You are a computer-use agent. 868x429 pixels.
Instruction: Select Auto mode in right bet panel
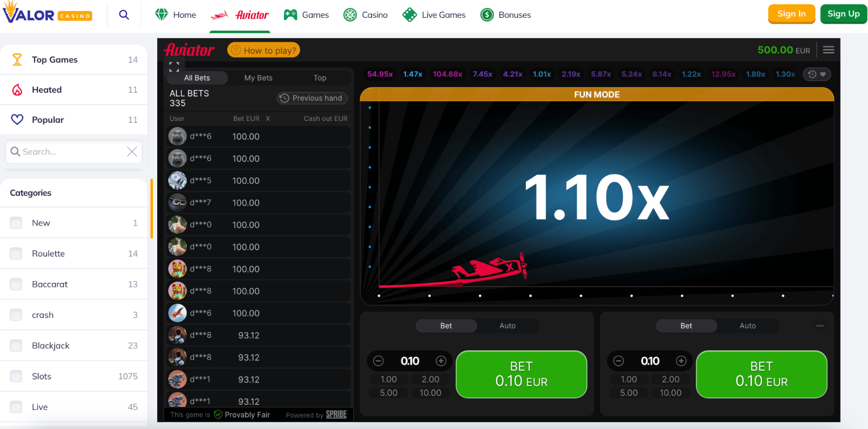click(x=748, y=326)
